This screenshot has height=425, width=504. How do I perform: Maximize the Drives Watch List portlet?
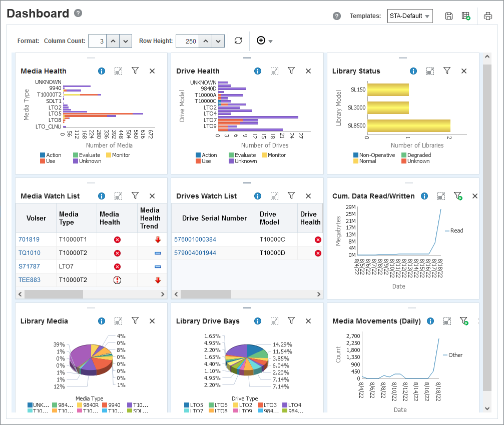(274, 196)
